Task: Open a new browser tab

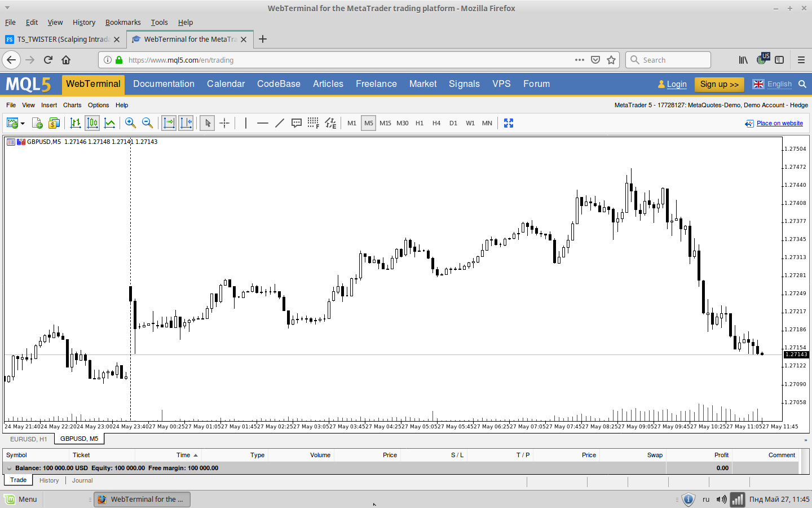Action: pos(263,39)
